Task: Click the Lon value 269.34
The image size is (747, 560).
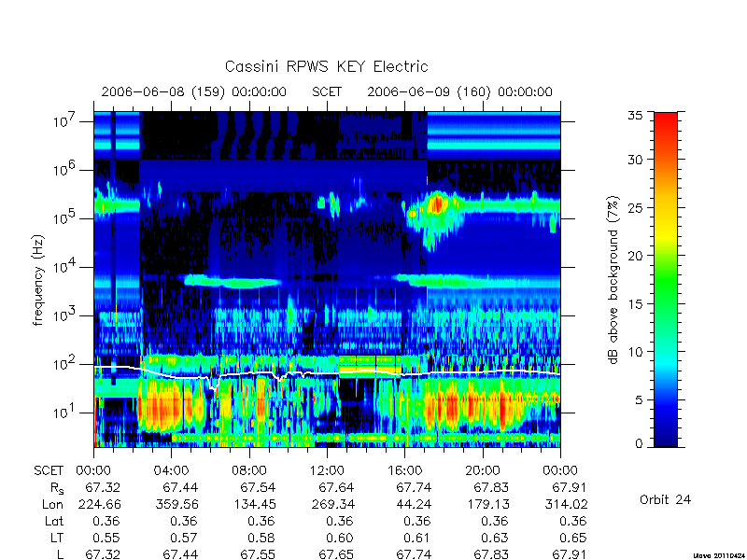Action: [332, 504]
